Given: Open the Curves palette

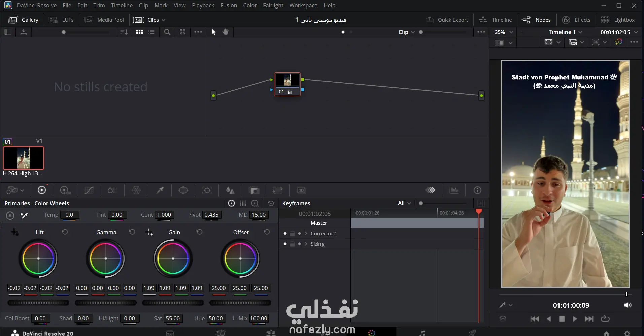Looking at the screenshot, I should tap(89, 190).
